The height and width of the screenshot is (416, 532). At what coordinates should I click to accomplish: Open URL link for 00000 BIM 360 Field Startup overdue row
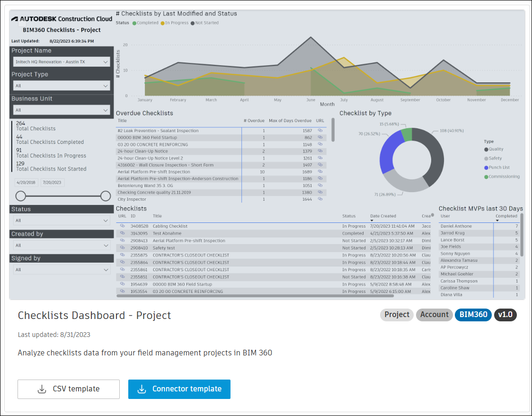coord(320,137)
